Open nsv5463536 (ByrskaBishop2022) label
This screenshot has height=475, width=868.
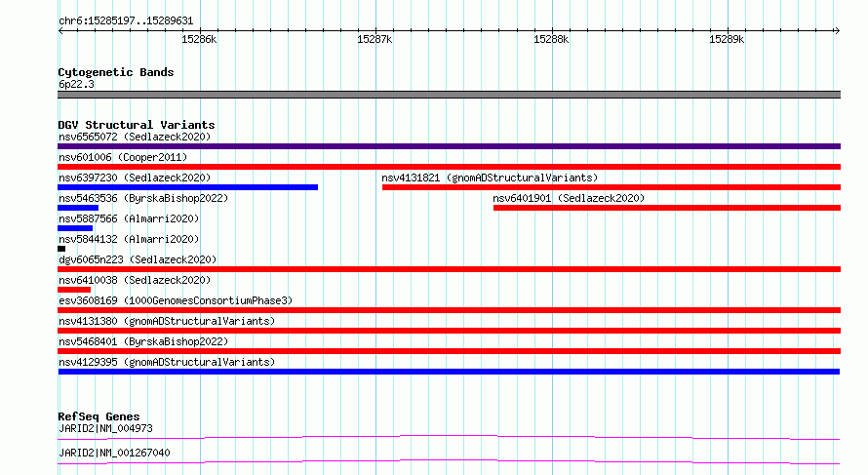(143, 198)
